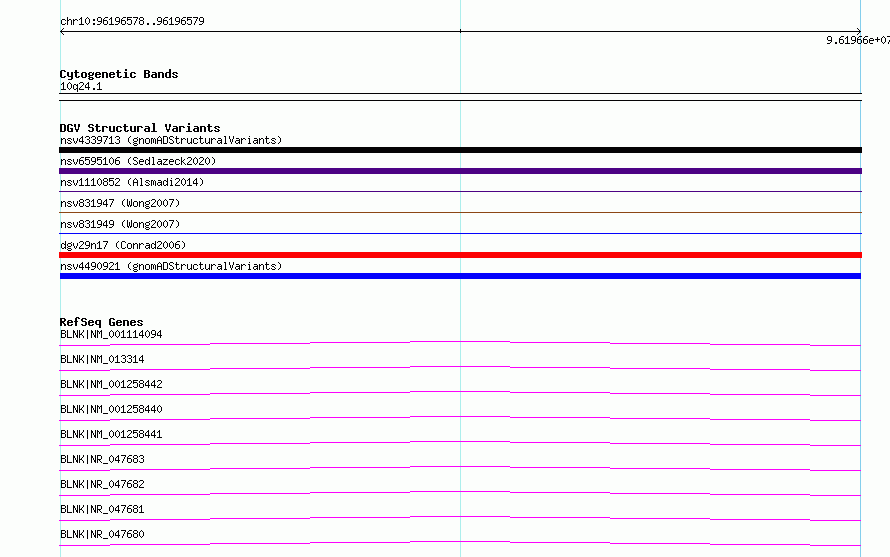This screenshot has height=557, width=890.
Task: Click the 9.61966e+07 axis value
Action: [x=858, y=40]
